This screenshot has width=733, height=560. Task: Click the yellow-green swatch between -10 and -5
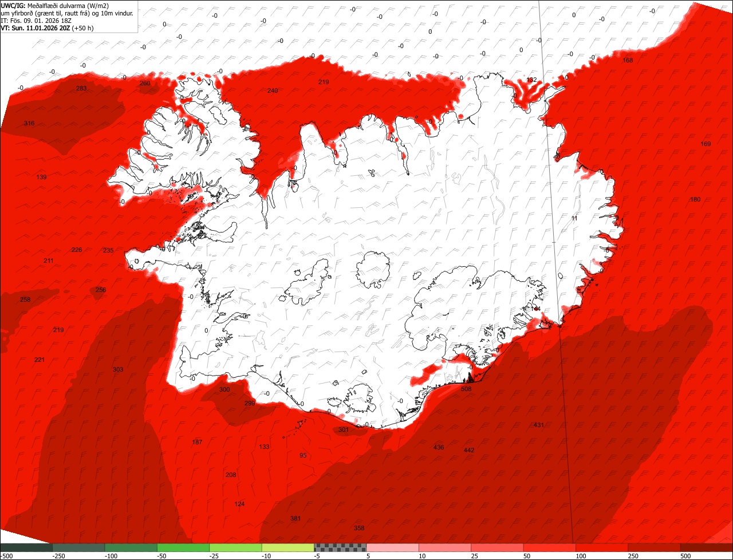[288, 547]
